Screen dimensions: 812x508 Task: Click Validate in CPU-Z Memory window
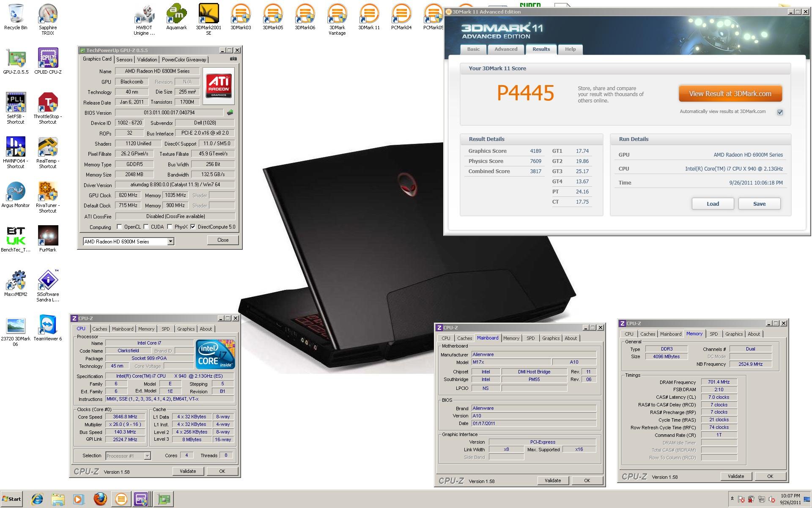[x=736, y=476]
